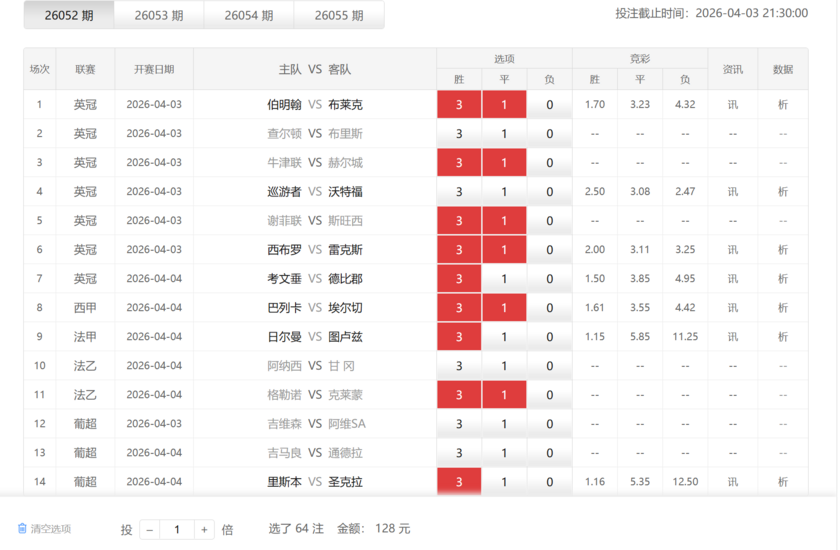This screenshot has width=840, height=550.
Task: Click the 选了 64 注 summary text
Action: click(x=296, y=529)
